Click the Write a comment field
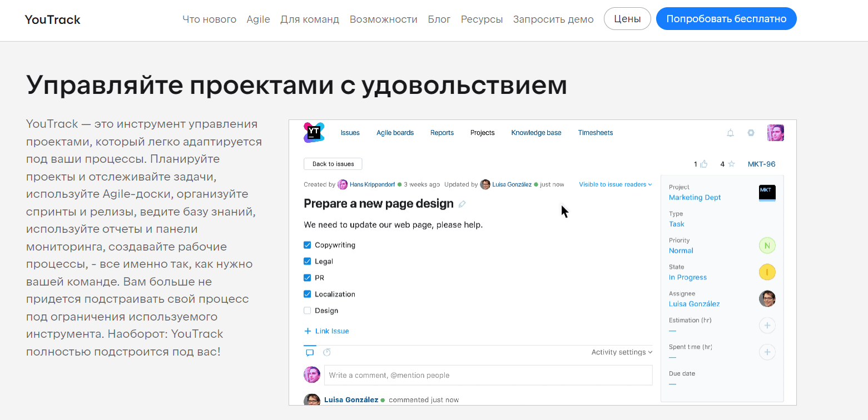The width and height of the screenshot is (868, 420). [488, 375]
